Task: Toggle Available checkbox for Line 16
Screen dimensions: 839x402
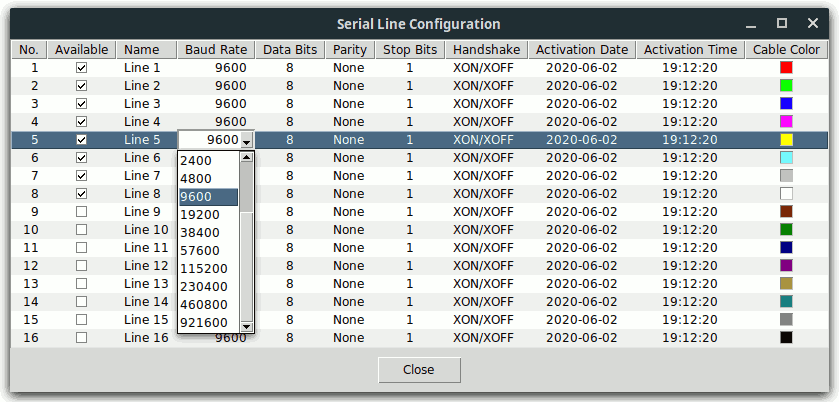Action: coord(81,338)
